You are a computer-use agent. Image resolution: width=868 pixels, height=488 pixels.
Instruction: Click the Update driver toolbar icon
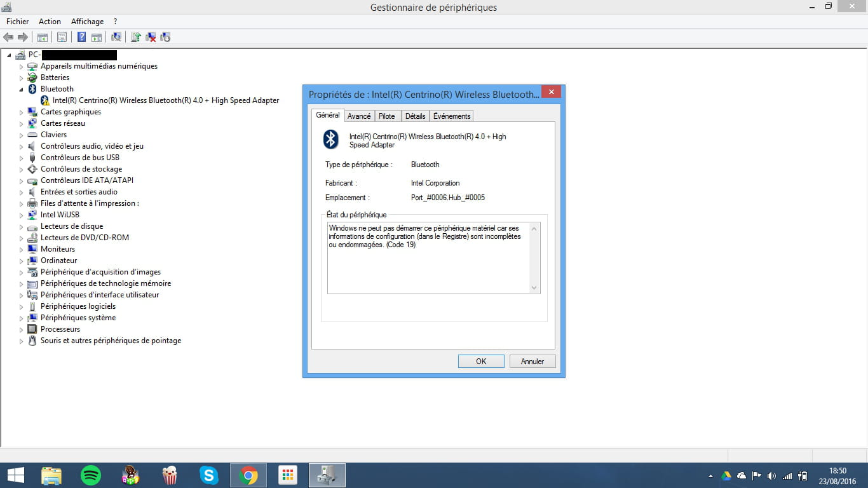(136, 37)
